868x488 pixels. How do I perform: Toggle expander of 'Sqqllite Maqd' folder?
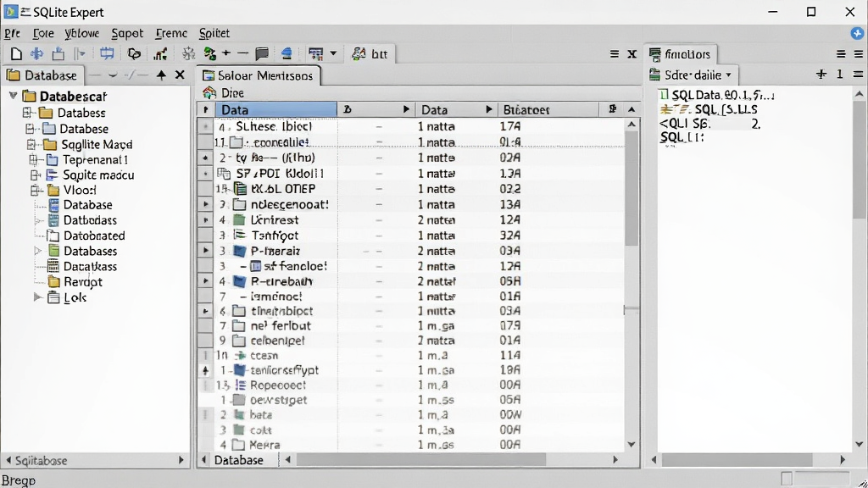pos(31,144)
